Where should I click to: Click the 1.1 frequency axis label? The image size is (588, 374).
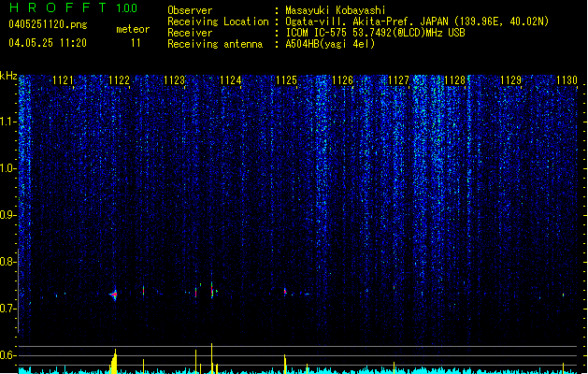(7, 122)
